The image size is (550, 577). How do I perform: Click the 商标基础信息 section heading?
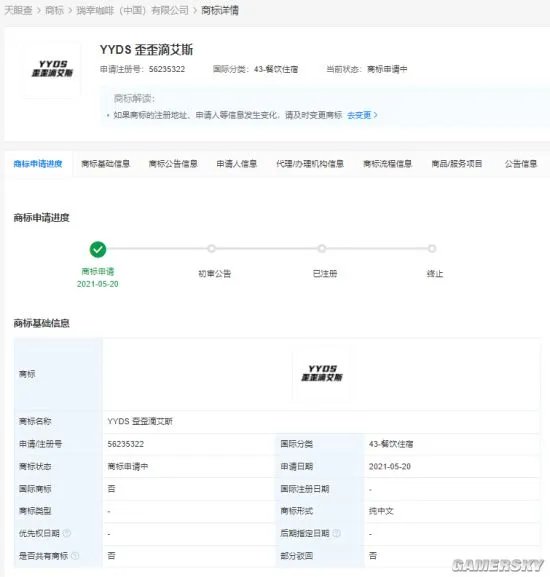(x=42, y=323)
